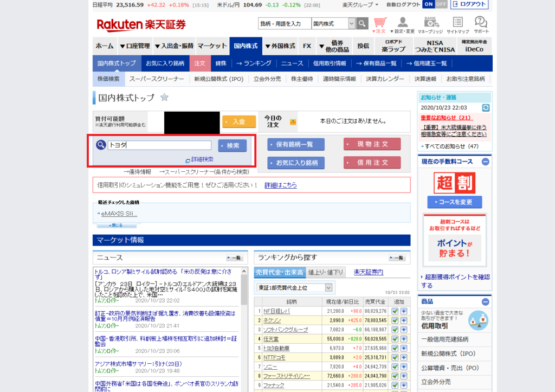Switch auto logout OFF
The image size is (555, 392).
click(x=441, y=4)
